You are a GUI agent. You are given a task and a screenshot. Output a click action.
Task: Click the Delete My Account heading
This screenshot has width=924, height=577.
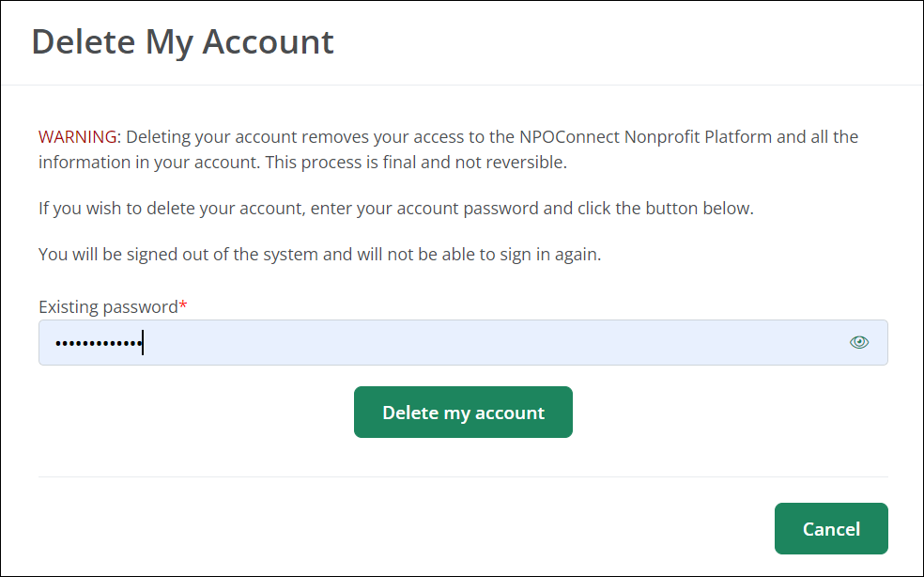(x=183, y=42)
